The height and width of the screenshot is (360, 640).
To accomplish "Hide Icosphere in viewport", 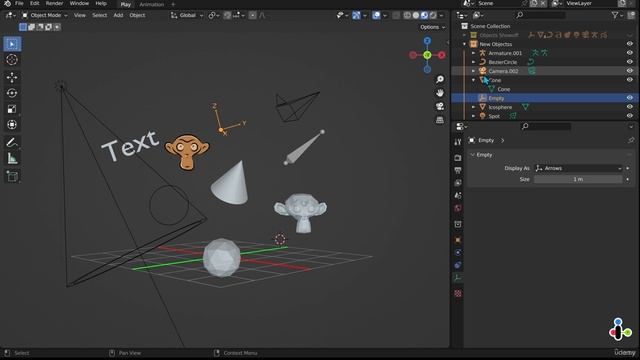I will (630, 107).
